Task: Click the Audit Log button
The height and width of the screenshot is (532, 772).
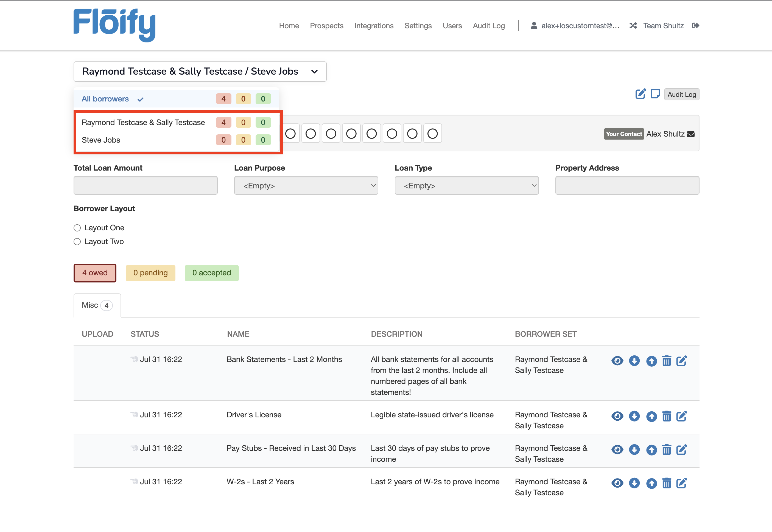Action: (681, 94)
